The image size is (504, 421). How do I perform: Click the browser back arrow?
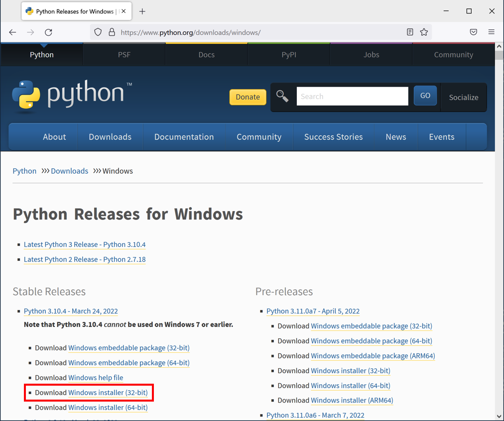(13, 32)
